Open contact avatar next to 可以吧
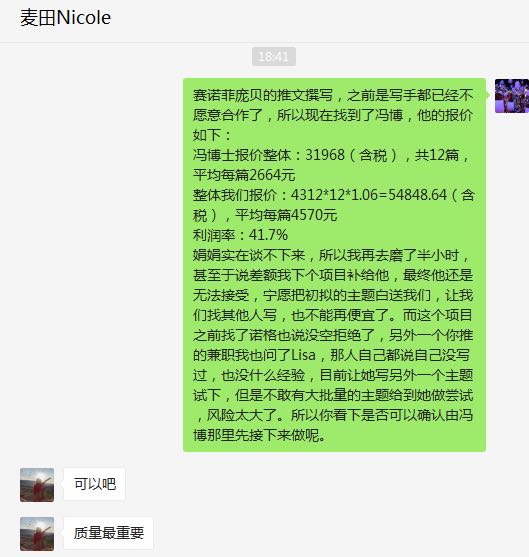 pos(37,485)
